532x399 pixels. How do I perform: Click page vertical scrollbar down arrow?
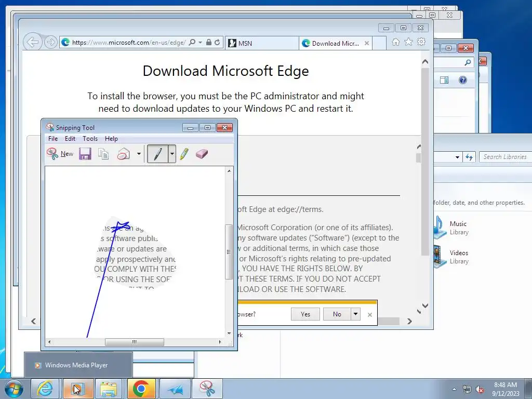(x=425, y=305)
